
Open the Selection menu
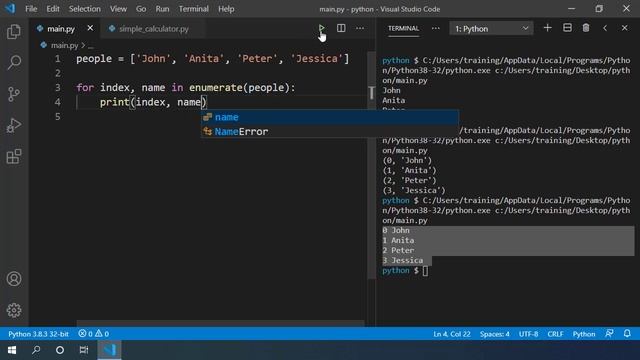point(84,9)
